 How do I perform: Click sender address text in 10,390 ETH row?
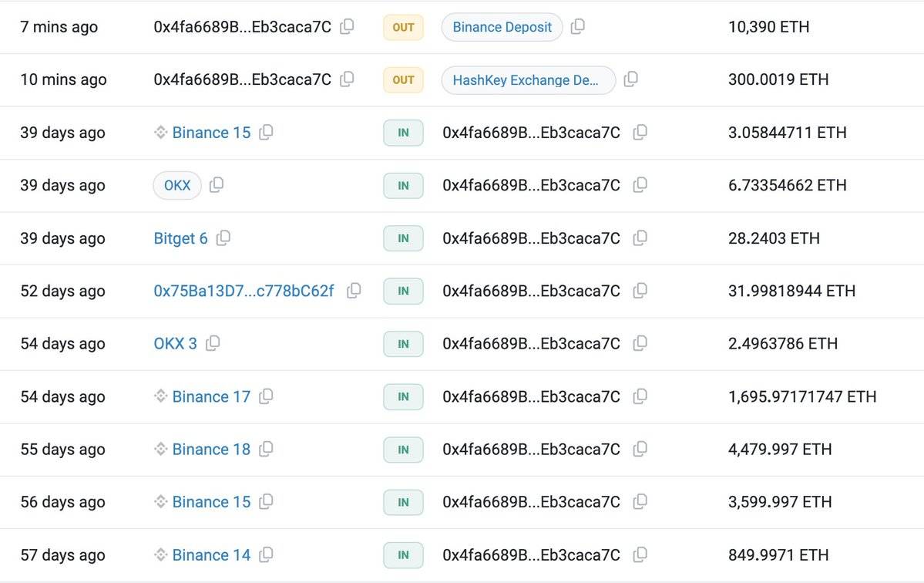click(242, 26)
